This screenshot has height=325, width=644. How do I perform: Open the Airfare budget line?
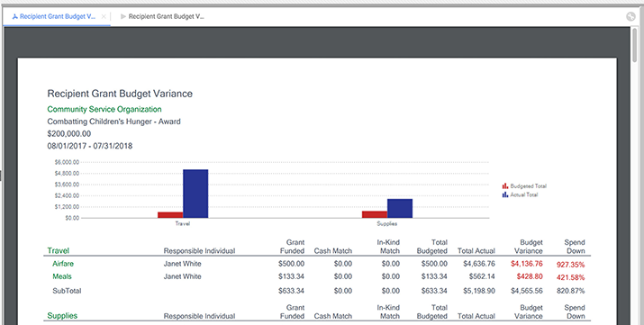63,264
